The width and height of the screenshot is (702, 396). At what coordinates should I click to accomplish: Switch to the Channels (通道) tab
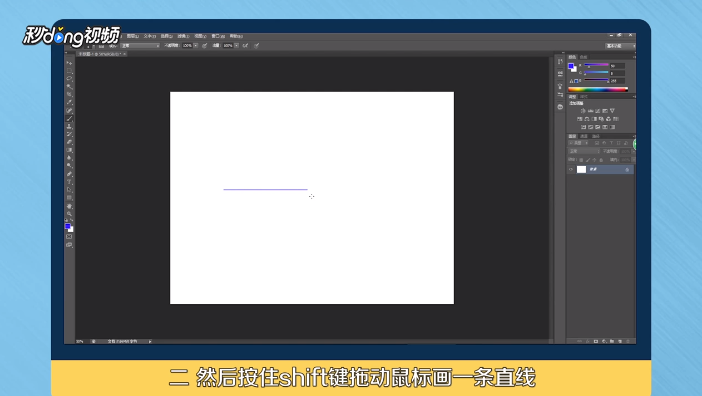pos(584,136)
